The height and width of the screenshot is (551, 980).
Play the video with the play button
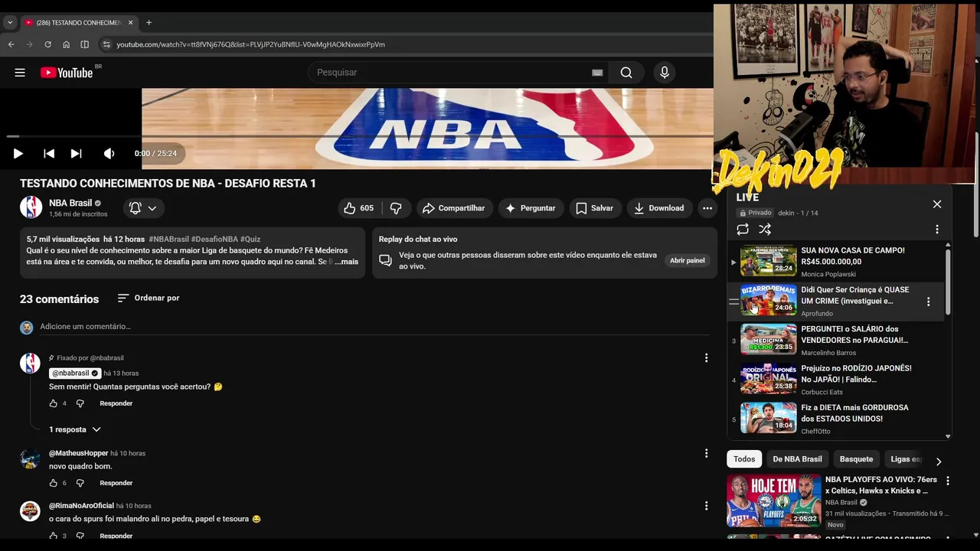pyautogui.click(x=18, y=154)
